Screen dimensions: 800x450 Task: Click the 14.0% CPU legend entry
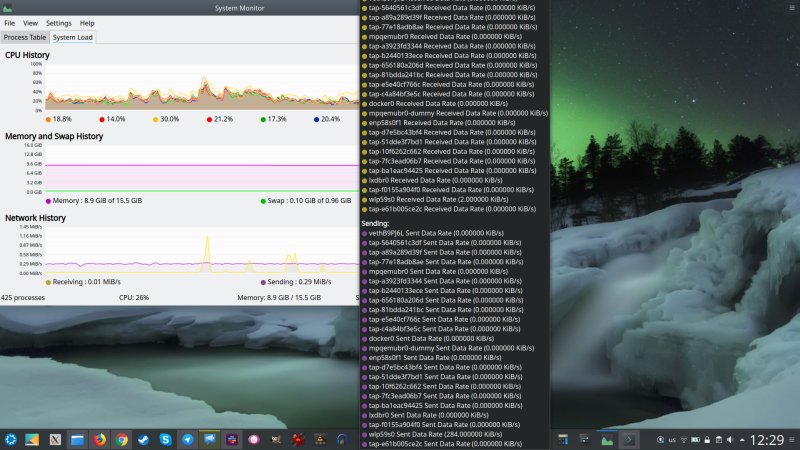pyautogui.click(x=112, y=119)
